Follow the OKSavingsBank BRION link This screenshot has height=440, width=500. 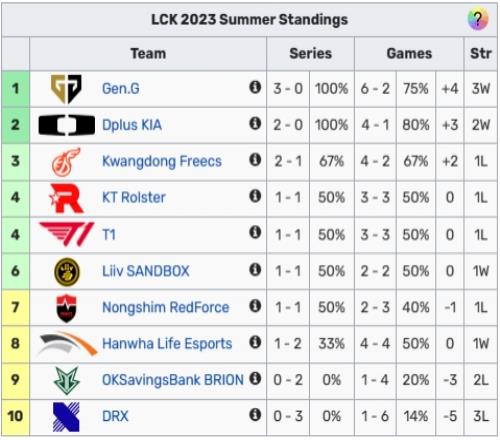point(173,380)
